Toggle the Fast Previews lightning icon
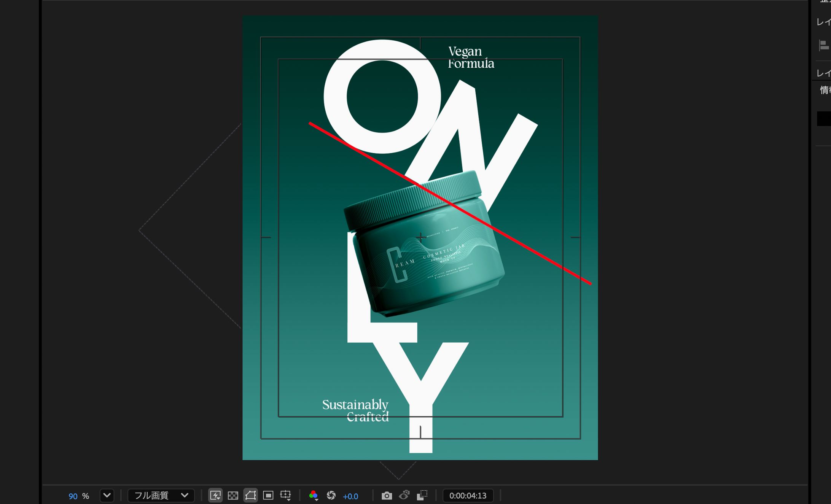This screenshot has width=831, height=504. 215,496
